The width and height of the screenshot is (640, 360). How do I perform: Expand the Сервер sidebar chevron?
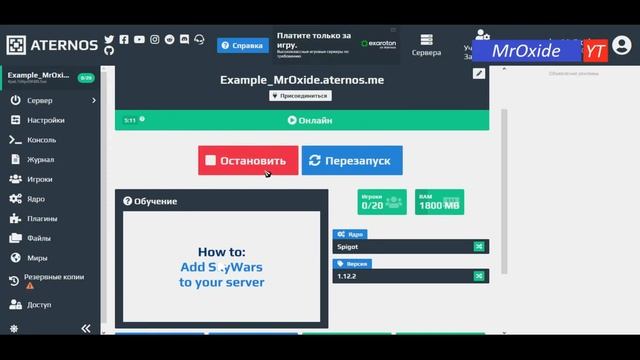coord(93,100)
